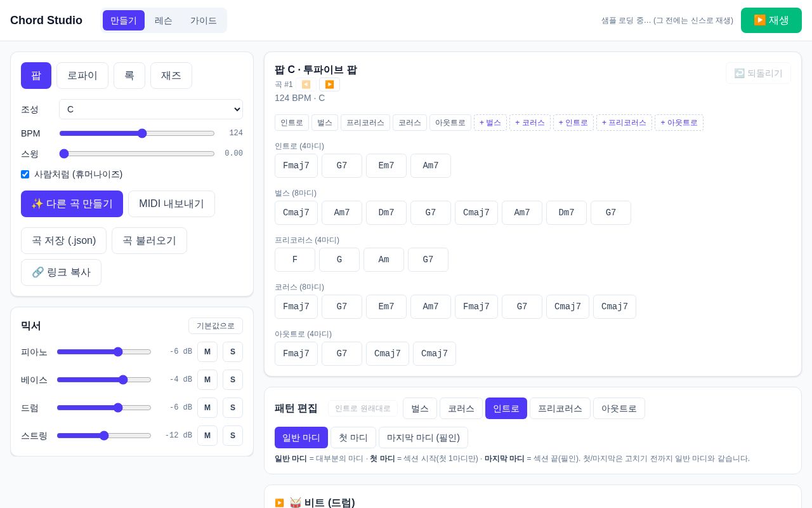Click 다른 곡 만들기 button
This screenshot has height=508, width=812.
pyautogui.click(x=72, y=204)
